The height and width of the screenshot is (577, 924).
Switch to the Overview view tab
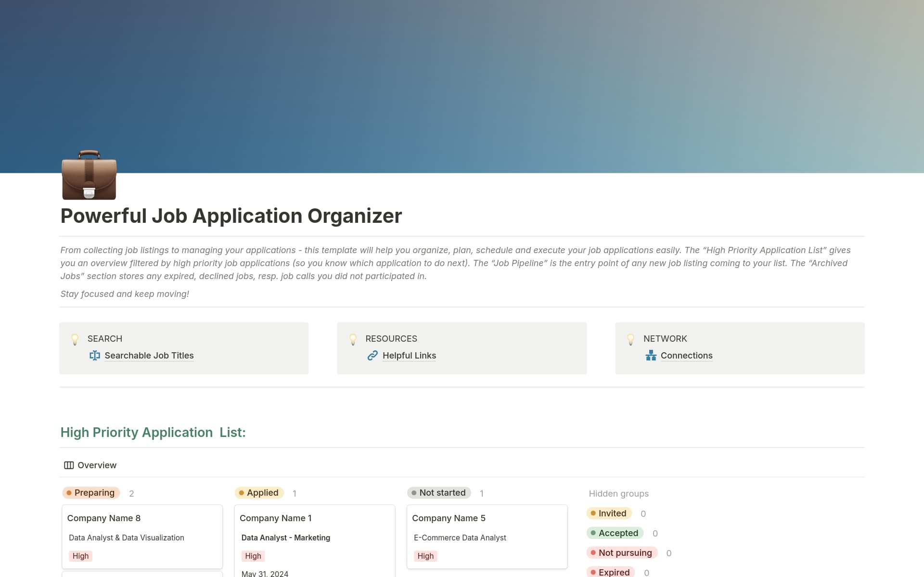(x=96, y=465)
